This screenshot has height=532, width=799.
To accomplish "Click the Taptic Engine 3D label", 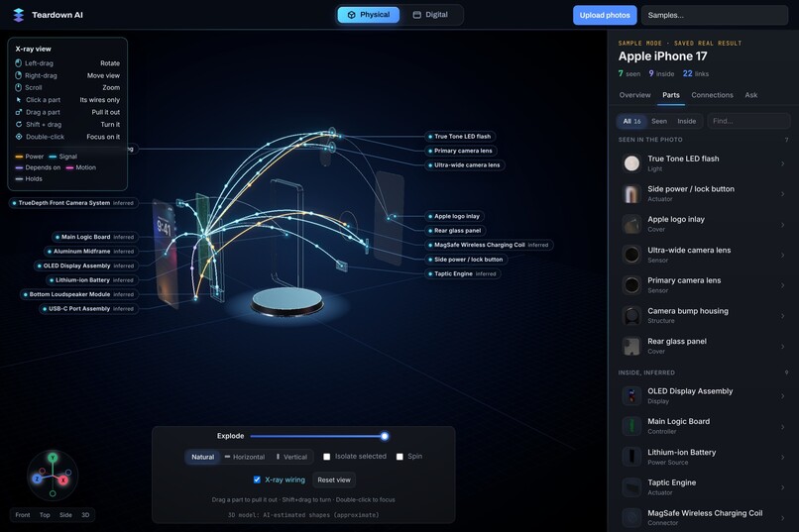I will click(463, 273).
